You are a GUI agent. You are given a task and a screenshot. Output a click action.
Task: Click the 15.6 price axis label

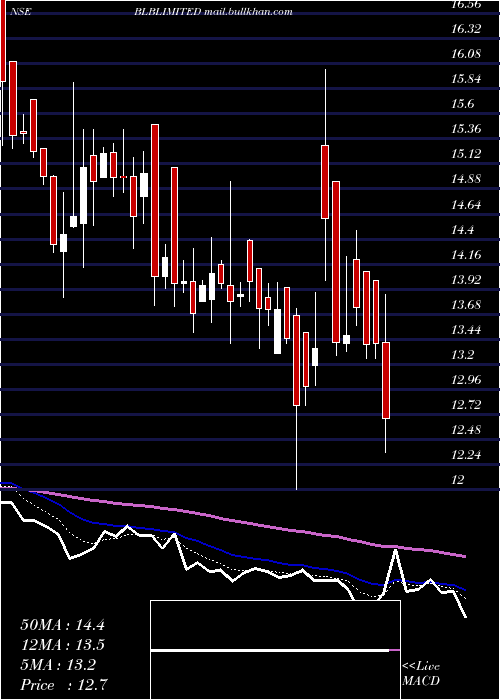tap(463, 104)
